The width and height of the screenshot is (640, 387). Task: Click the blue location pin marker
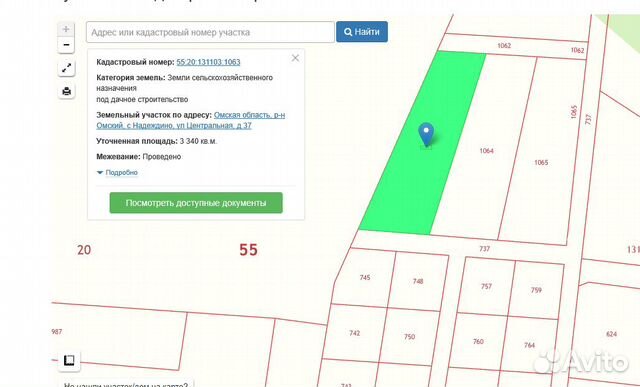tap(426, 134)
